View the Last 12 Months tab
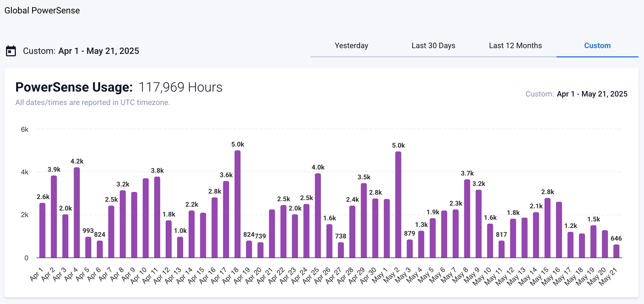The width and height of the screenshot is (644, 304). coord(515,46)
